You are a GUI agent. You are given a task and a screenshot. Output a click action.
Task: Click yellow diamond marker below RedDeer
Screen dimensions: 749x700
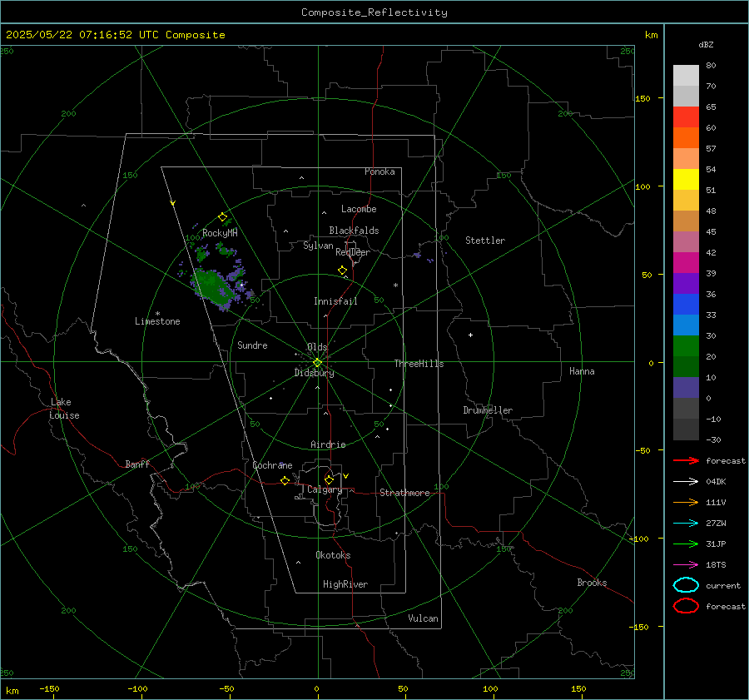point(342,271)
